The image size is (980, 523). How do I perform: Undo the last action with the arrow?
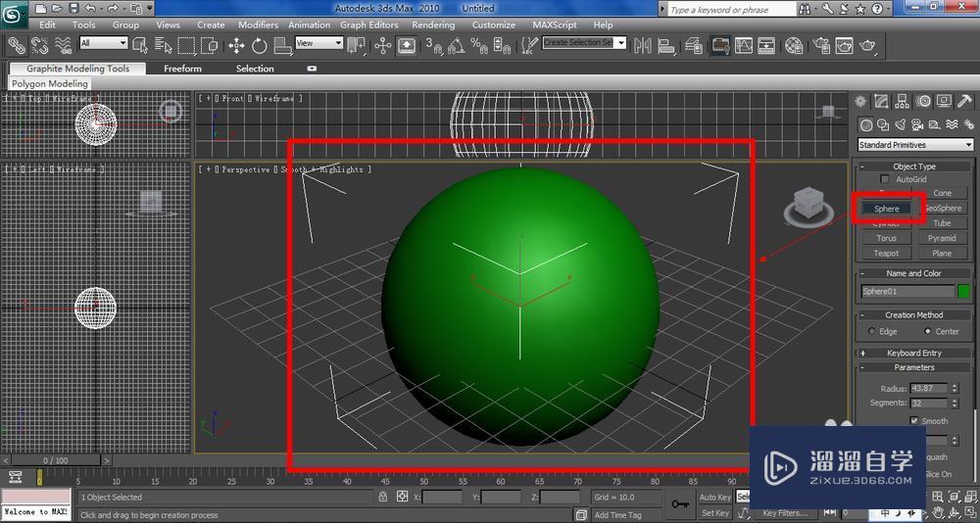tap(89, 9)
